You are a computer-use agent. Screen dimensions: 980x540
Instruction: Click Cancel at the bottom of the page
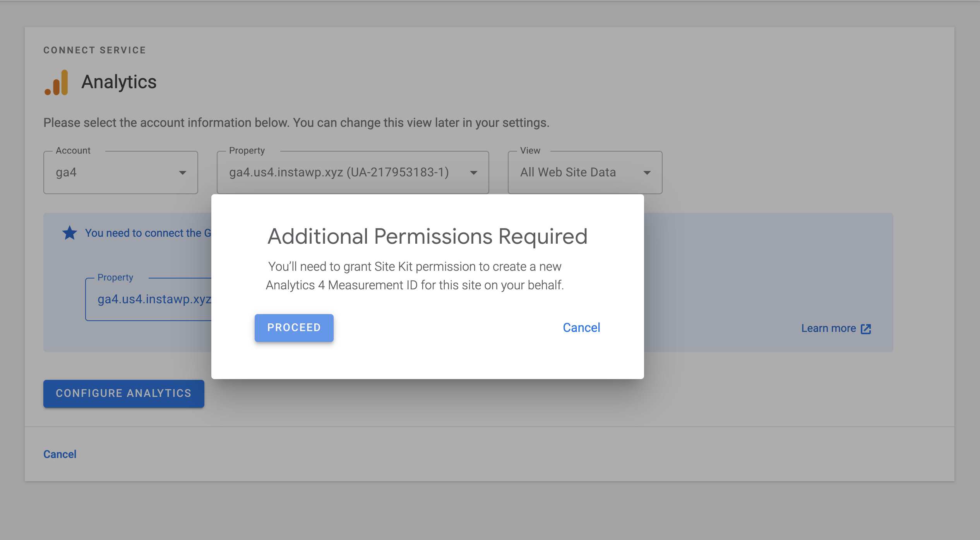60,454
